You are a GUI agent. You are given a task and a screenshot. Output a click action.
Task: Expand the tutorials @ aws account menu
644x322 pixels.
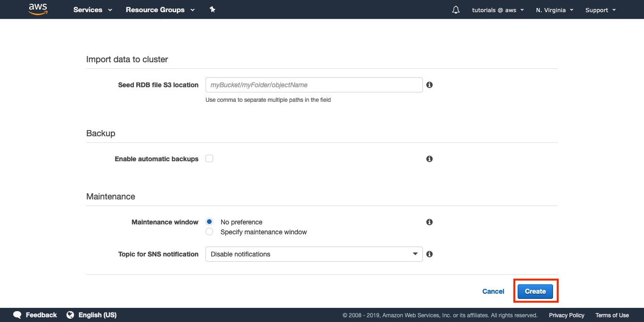point(498,10)
